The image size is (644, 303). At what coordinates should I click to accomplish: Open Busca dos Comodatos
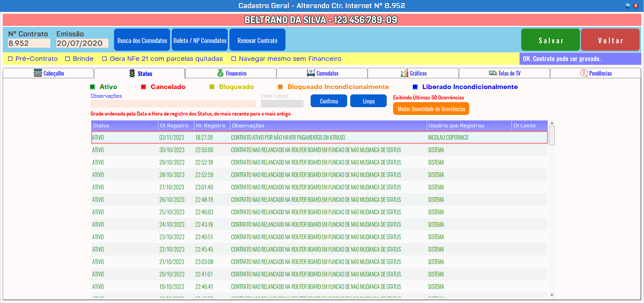142,40
